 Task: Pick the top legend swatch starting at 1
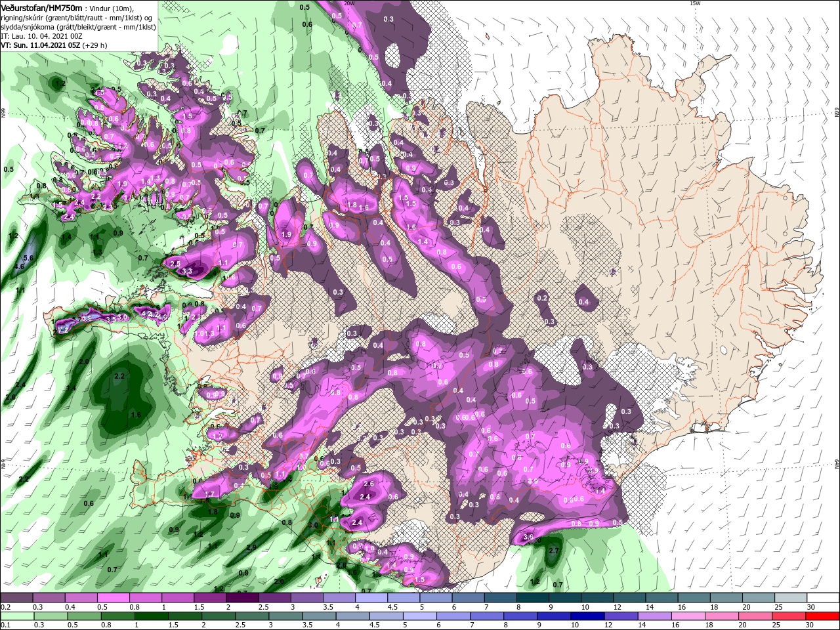coord(177,598)
